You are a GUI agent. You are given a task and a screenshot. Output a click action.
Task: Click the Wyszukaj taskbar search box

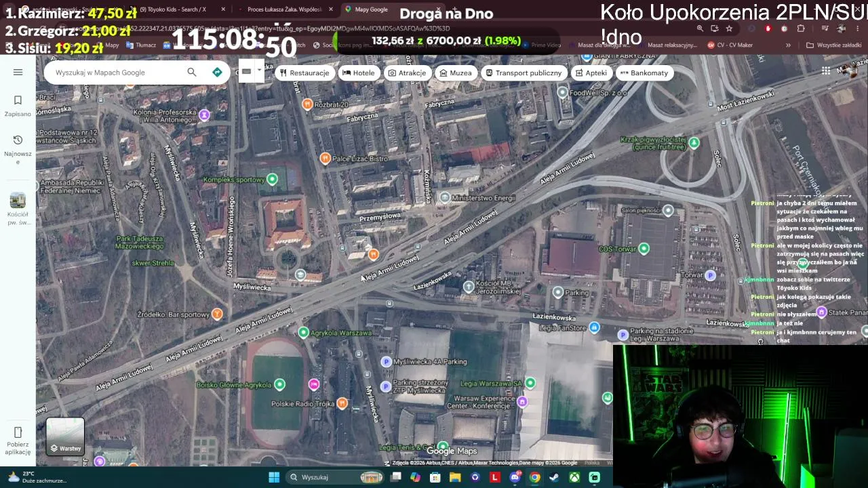pyautogui.click(x=335, y=477)
